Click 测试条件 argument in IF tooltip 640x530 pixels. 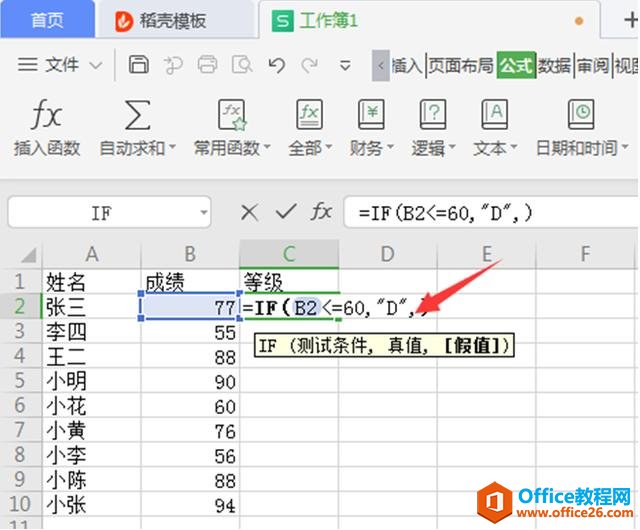click(334, 346)
